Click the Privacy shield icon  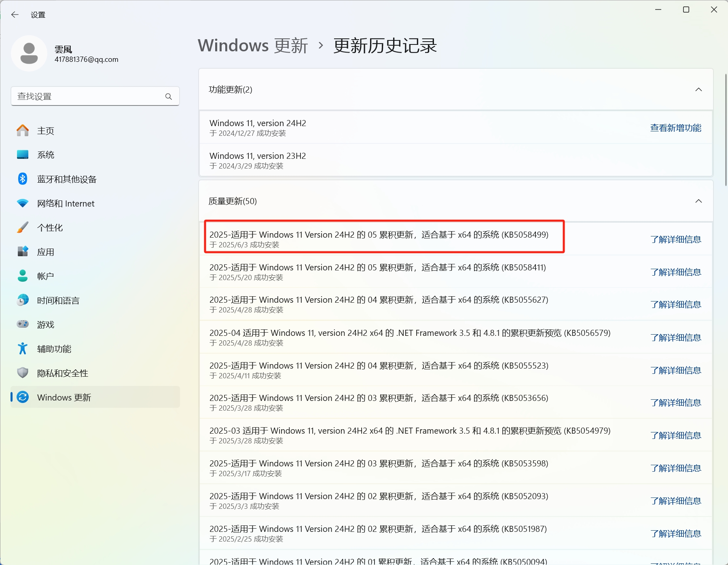[23, 373]
